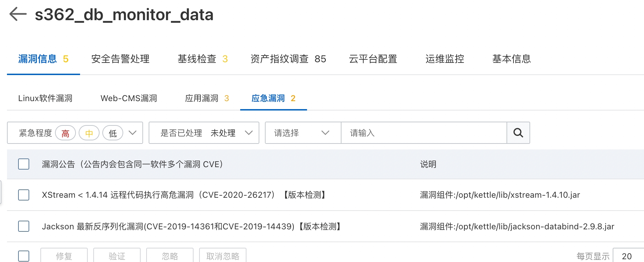Filter by 高 severity pill
Screen dimensions: 644x262
(x=65, y=133)
